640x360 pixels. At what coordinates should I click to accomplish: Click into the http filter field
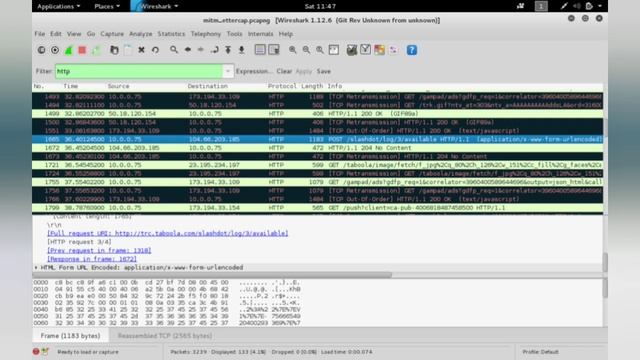tap(139, 71)
